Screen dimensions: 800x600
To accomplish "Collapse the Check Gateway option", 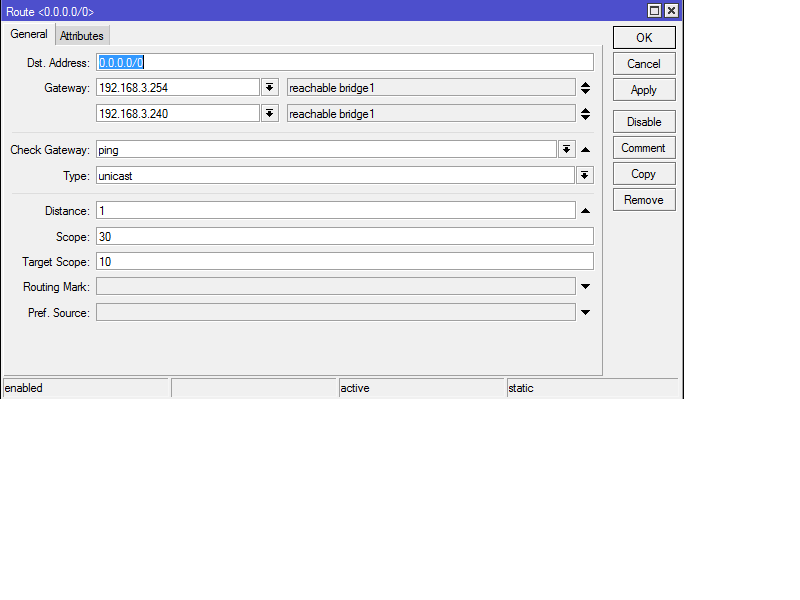I will tap(585, 150).
